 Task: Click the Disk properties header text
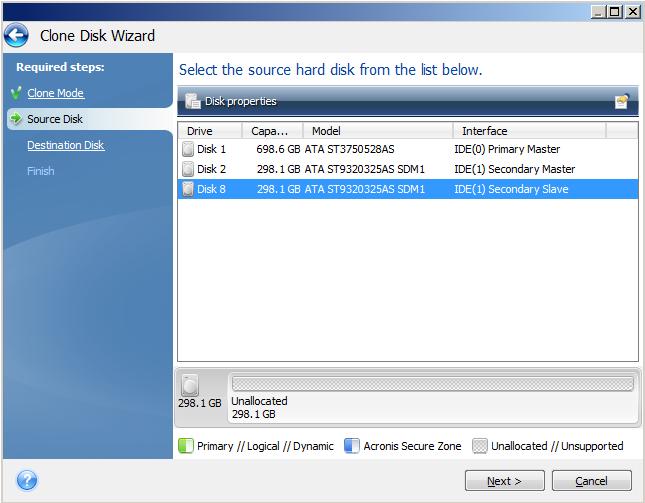tap(241, 101)
